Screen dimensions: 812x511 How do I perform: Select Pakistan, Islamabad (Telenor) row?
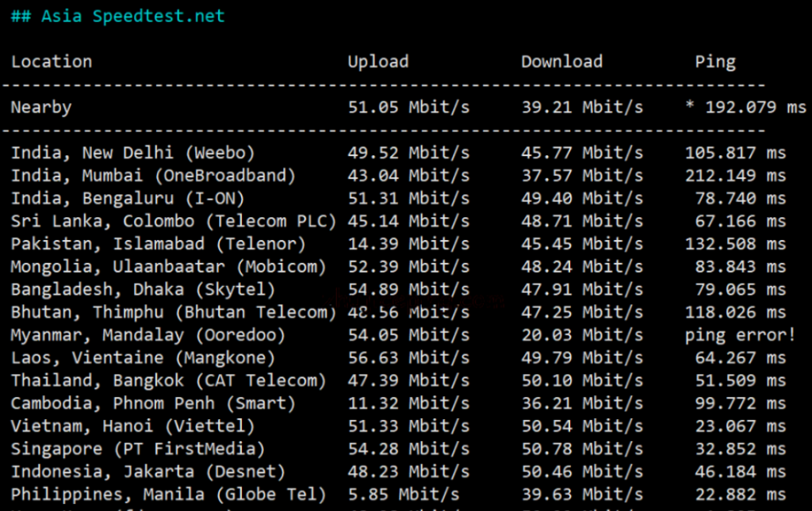pos(159,244)
